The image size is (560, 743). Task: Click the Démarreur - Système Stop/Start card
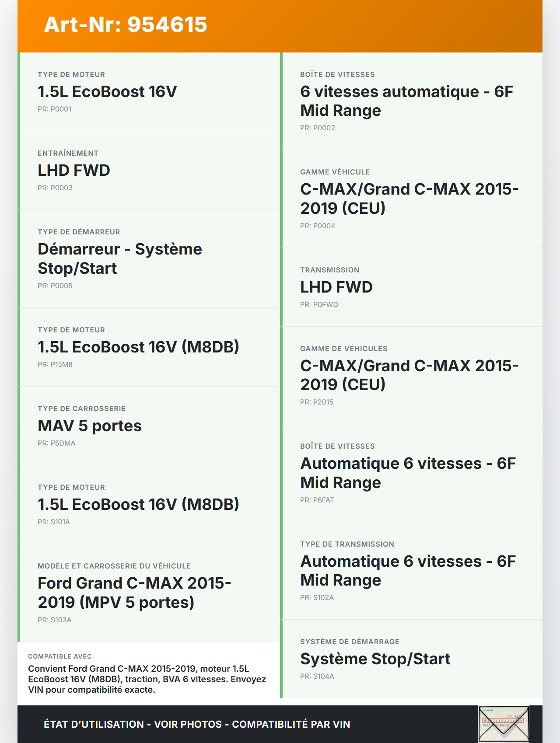pos(149,258)
